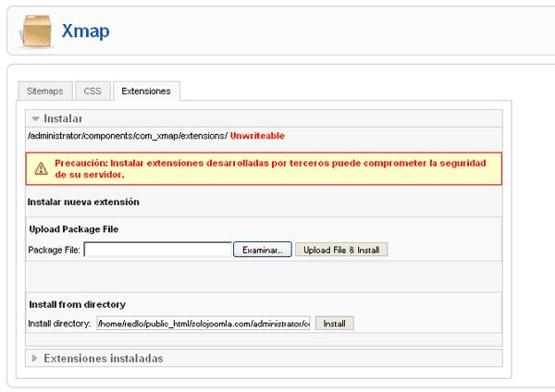Click the Install from directory heading

pos(77,304)
